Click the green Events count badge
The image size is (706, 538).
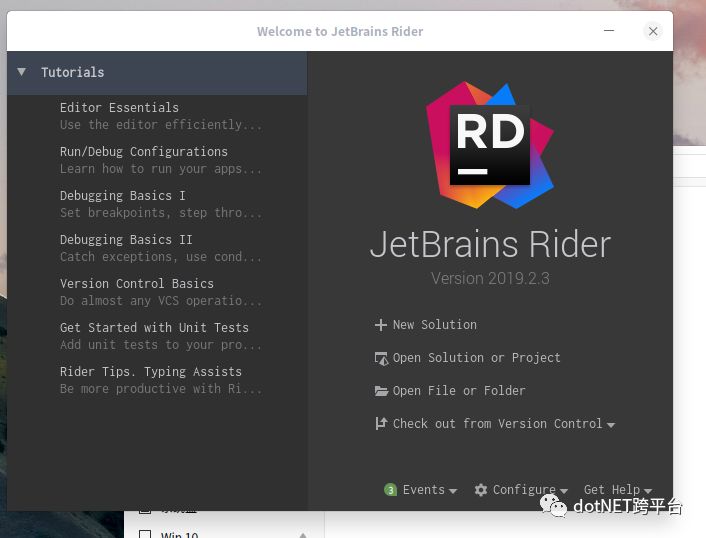(390, 490)
